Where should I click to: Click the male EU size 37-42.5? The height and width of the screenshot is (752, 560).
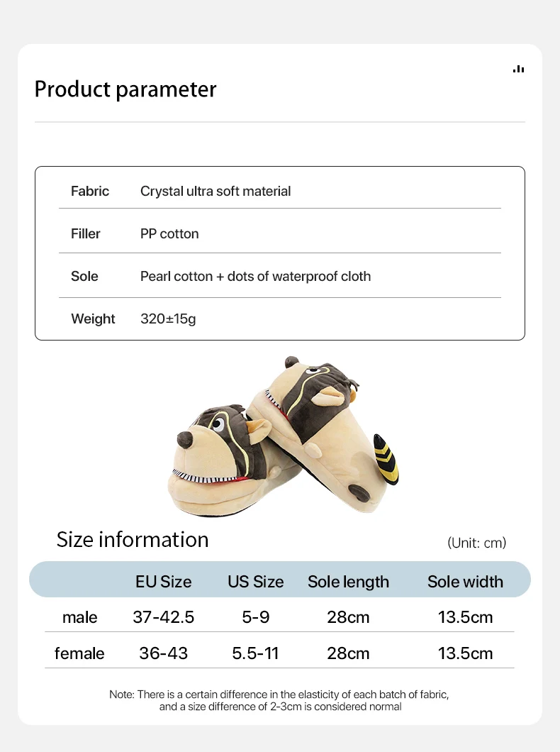click(163, 617)
